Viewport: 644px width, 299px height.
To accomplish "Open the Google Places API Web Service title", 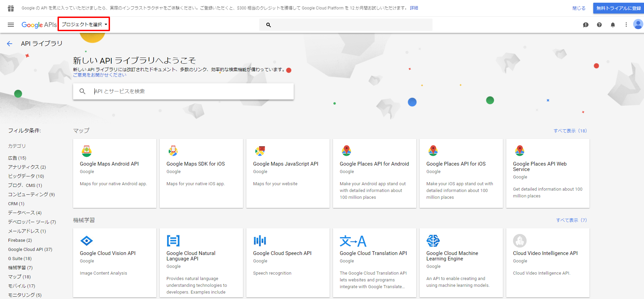I will click(x=540, y=167).
